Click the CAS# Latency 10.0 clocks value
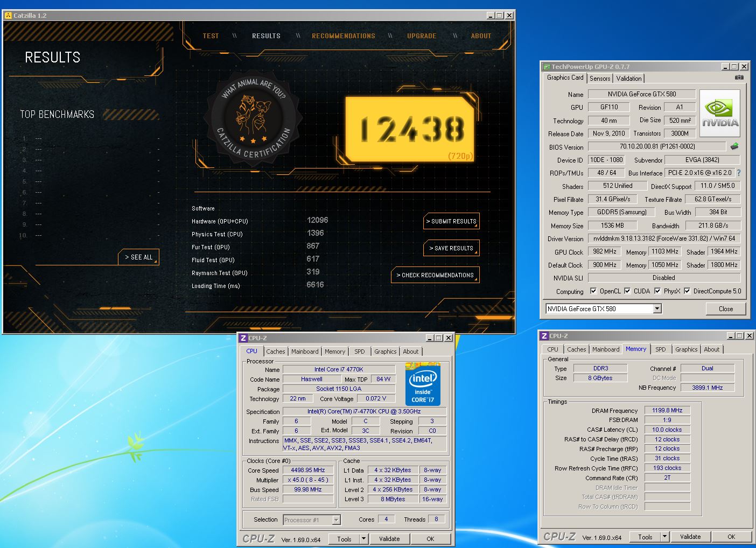This screenshot has width=756, height=548. 667,430
